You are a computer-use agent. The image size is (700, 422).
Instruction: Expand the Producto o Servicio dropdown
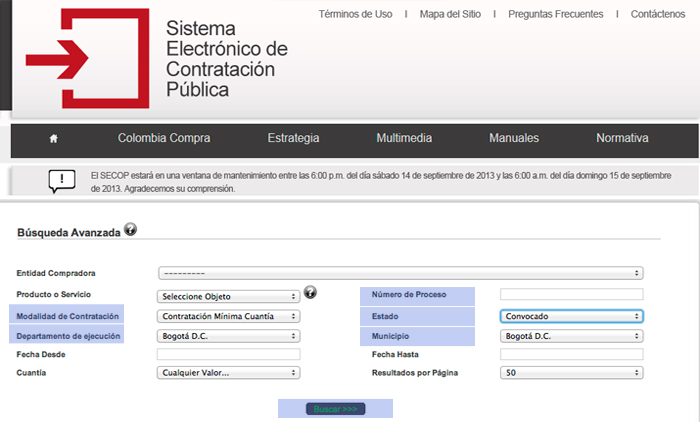[229, 296]
